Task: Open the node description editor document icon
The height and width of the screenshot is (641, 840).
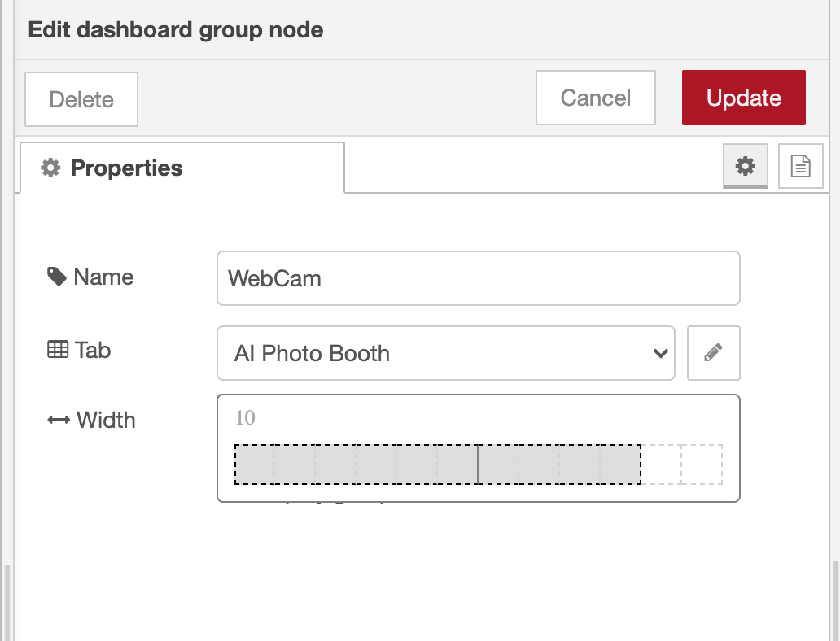Action: pyautogui.click(x=801, y=166)
